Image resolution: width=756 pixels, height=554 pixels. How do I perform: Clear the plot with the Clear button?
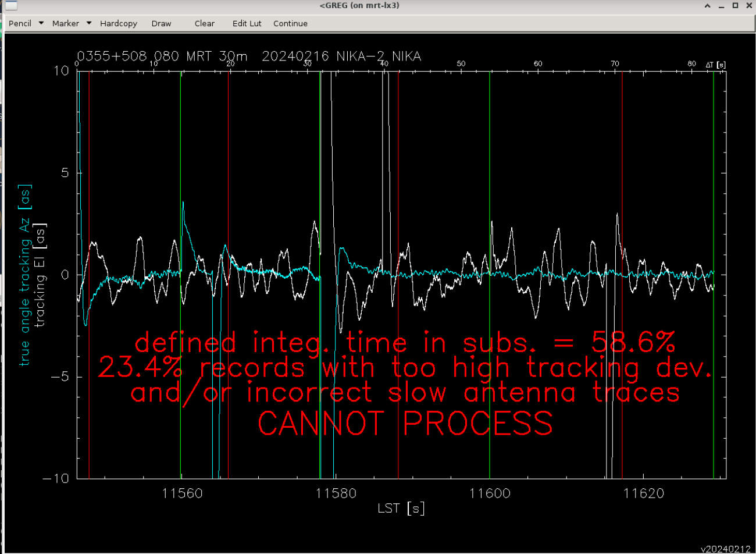(x=204, y=23)
